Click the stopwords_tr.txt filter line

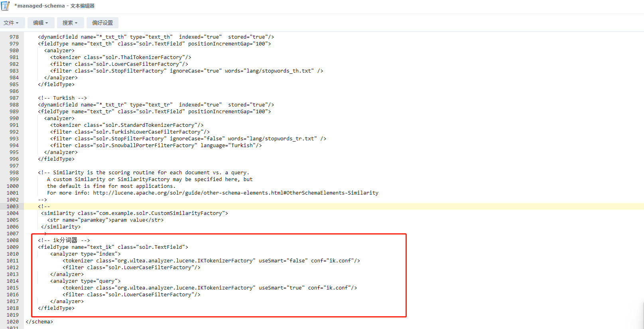(188, 139)
